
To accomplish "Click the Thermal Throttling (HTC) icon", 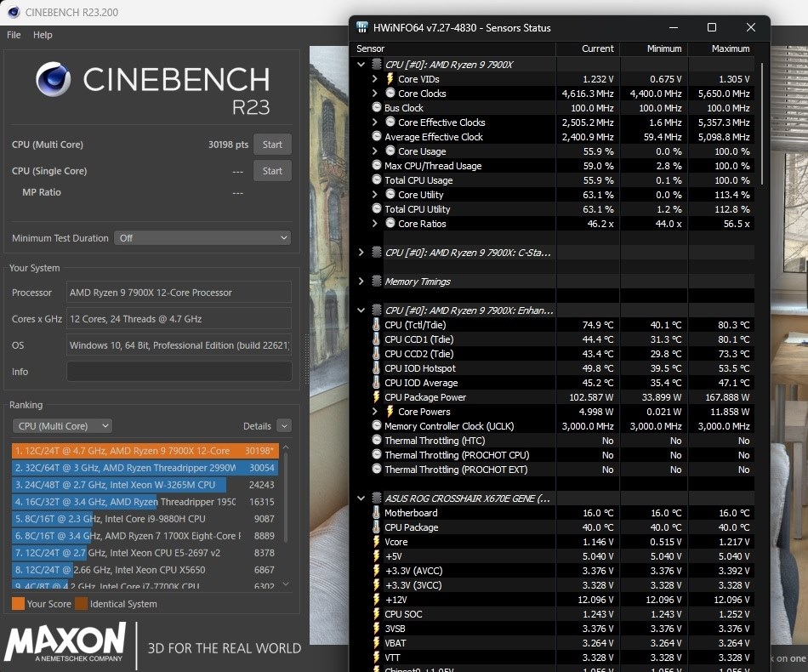I will click(x=377, y=440).
